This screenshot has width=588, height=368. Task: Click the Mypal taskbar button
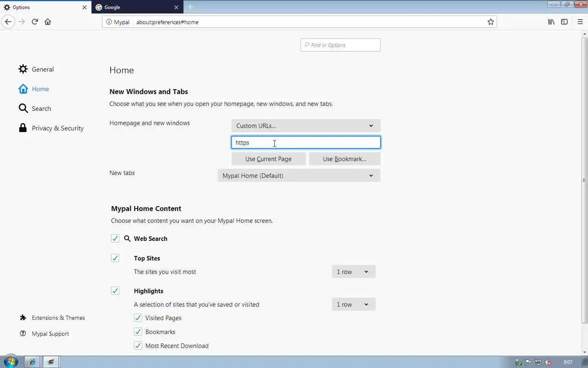(51, 362)
